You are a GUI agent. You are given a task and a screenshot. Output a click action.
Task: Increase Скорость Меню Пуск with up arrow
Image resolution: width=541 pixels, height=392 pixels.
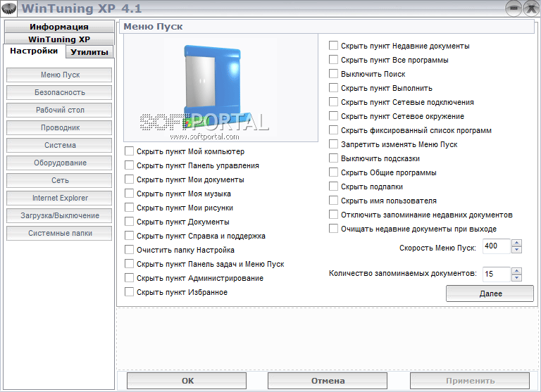(516, 243)
